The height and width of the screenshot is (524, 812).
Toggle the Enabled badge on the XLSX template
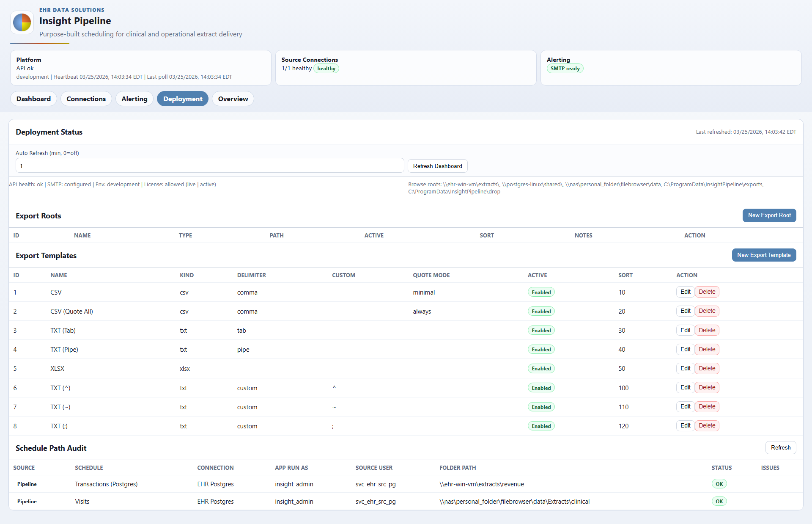pyautogui.click(x=541, y=368)
